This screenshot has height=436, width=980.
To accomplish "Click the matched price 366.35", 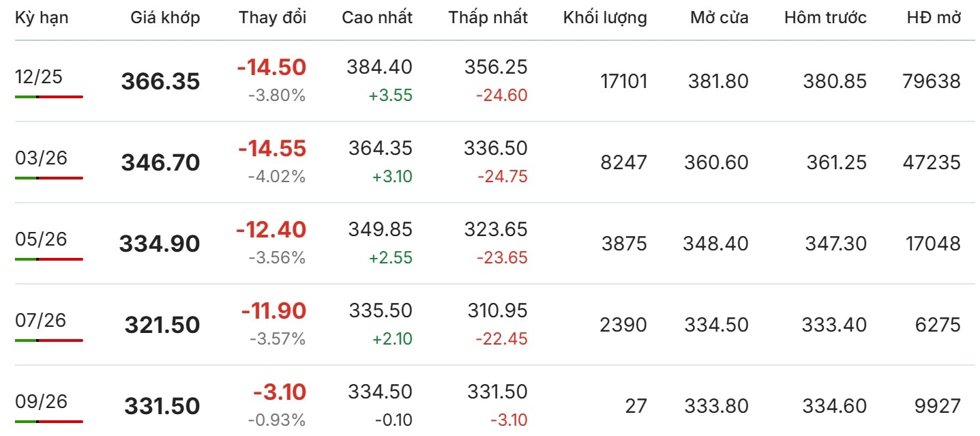I will (161, 81).
